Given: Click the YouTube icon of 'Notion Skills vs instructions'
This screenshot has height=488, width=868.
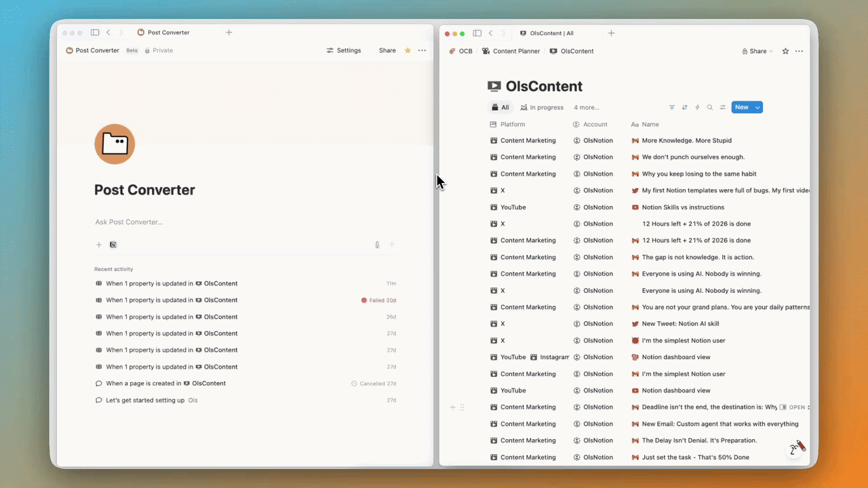Looking at the screenshot, I should click(635, 207).
